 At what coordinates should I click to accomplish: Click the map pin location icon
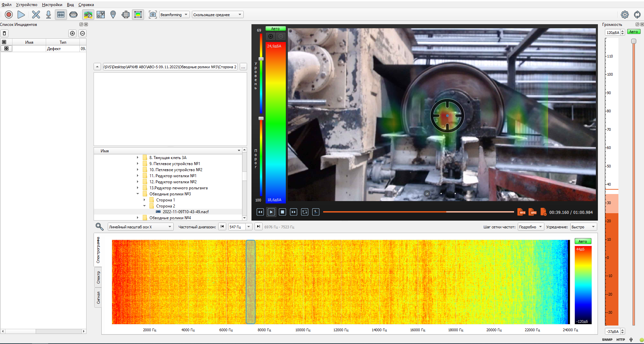(x=113, y=14)
